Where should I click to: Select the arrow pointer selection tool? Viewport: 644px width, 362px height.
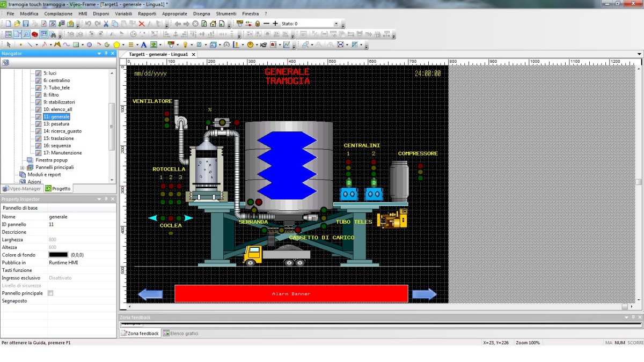(8, 45)
